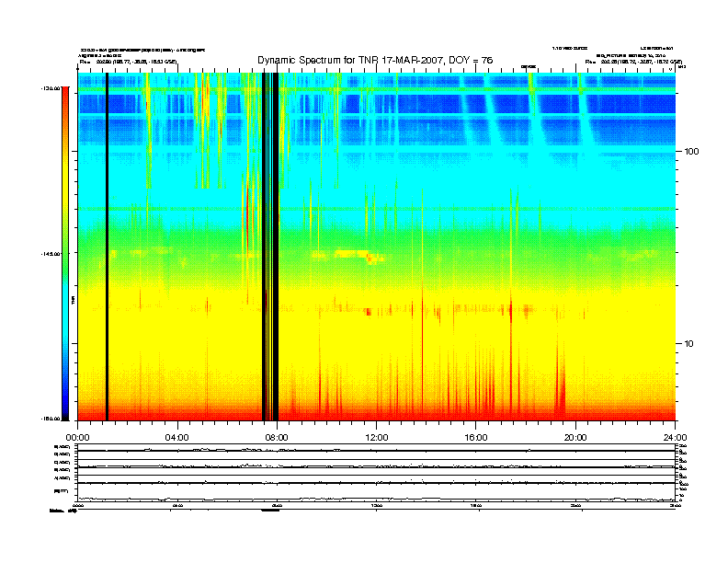Click the 08:00 time axis label

[277, 438]
